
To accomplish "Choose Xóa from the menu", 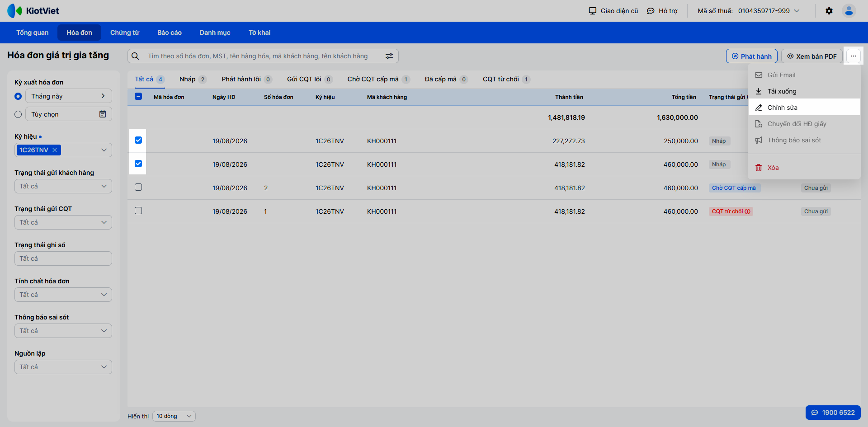I will (x=804, y=168).
